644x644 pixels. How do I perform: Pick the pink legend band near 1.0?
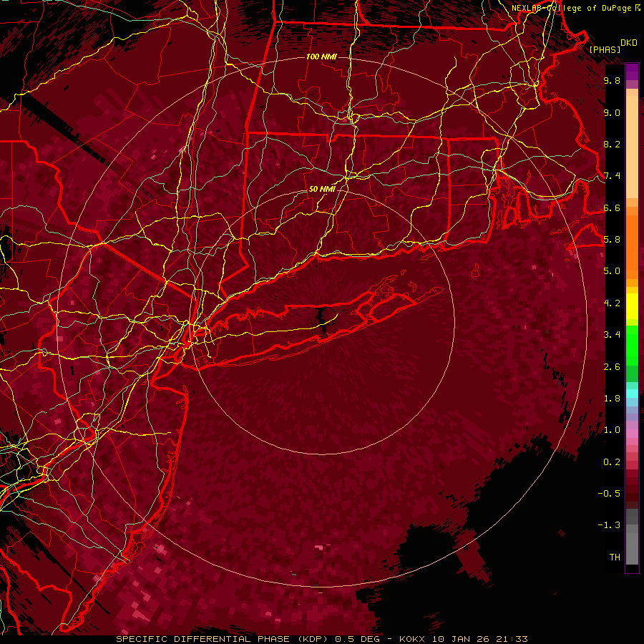click(x=632, y=434)
